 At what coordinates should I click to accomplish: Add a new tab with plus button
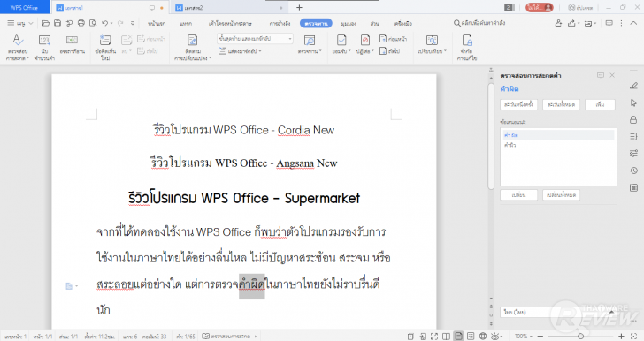[x=299, y=7]
